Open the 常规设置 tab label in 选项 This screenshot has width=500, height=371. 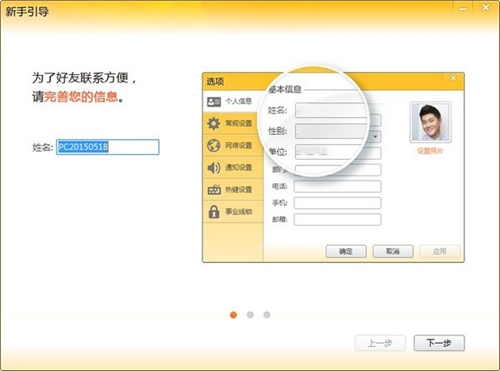[239, 123]
